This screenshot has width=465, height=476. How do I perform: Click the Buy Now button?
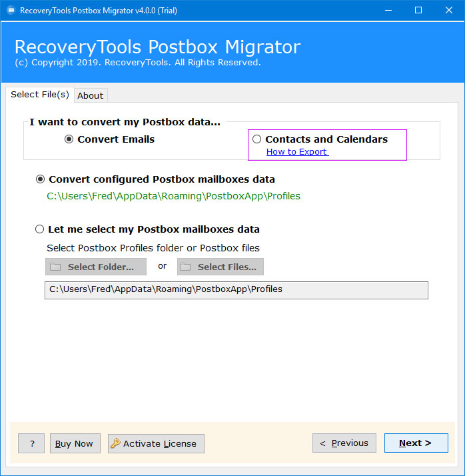coord(75,443)
